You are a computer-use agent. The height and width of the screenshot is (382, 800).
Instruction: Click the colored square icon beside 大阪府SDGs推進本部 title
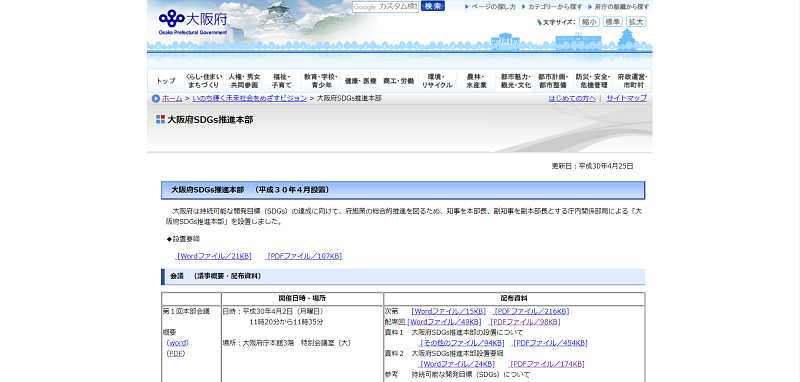pos(160,119)
